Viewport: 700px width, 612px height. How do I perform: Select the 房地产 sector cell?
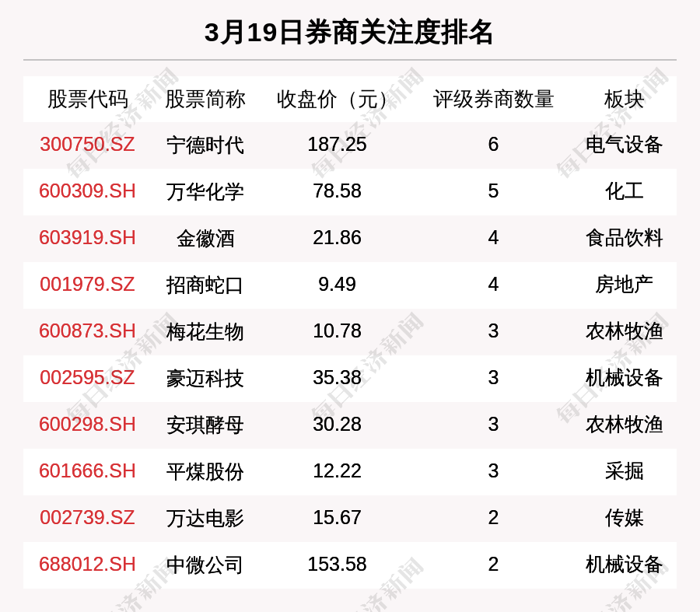(x=624, y=285)
